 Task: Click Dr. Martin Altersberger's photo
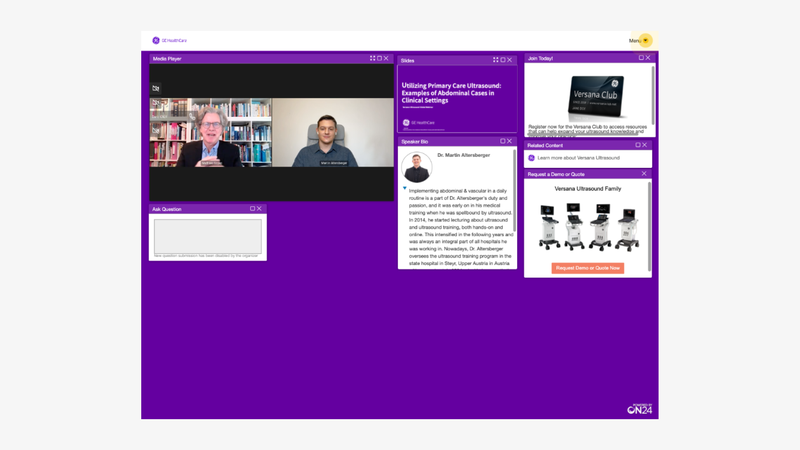[417, 167]
